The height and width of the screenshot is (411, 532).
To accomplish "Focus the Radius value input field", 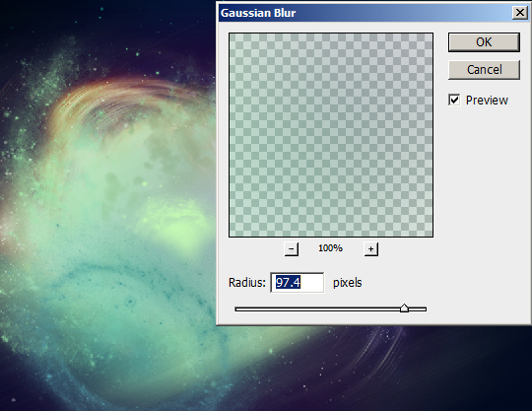I will [x=298, y=282].
